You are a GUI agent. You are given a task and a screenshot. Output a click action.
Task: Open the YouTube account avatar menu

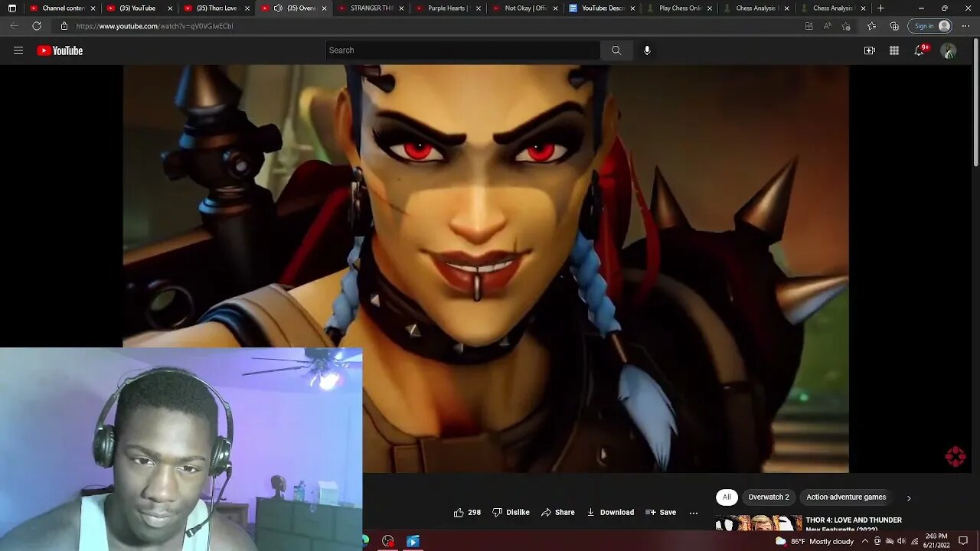click(949, 51)
